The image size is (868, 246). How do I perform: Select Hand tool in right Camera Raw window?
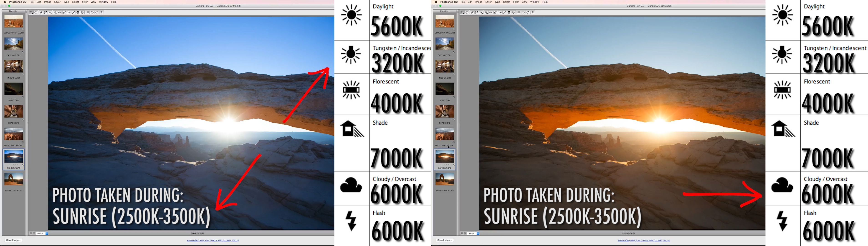[467, 13]
